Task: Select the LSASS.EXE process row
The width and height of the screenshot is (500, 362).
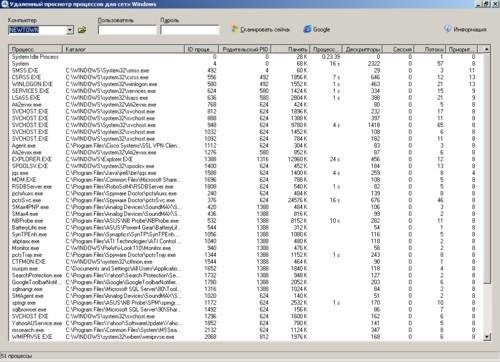Action: (x=246, y=98)
